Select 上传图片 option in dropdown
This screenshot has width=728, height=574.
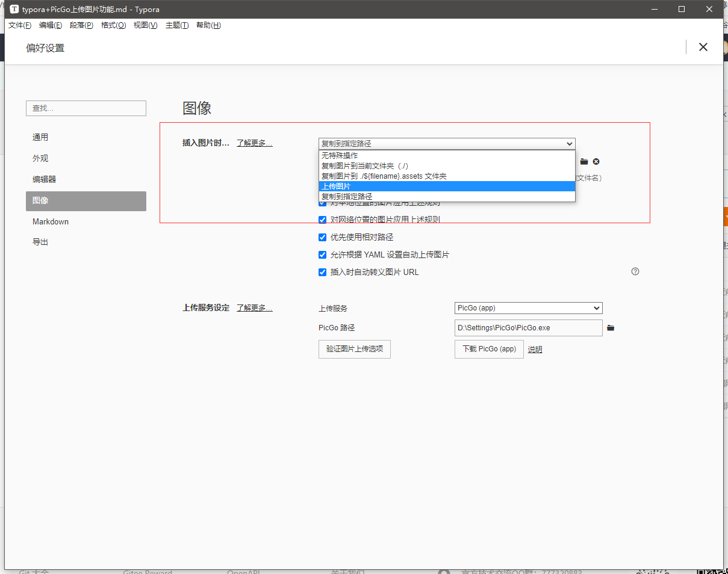(447, 186)
